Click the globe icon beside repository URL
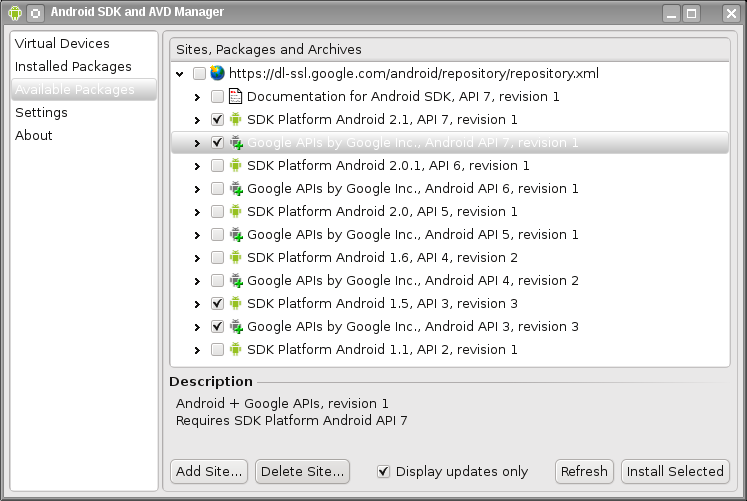Image resolution: width=747 pixels, height=501 pixels. [217, 73]
